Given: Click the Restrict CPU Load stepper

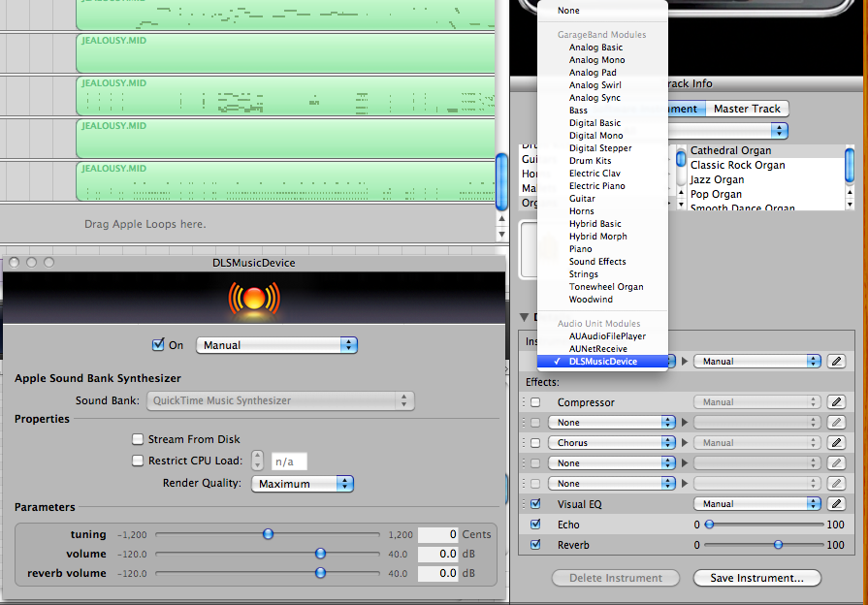Looking at the screenshot, I should tap(257, 461).
